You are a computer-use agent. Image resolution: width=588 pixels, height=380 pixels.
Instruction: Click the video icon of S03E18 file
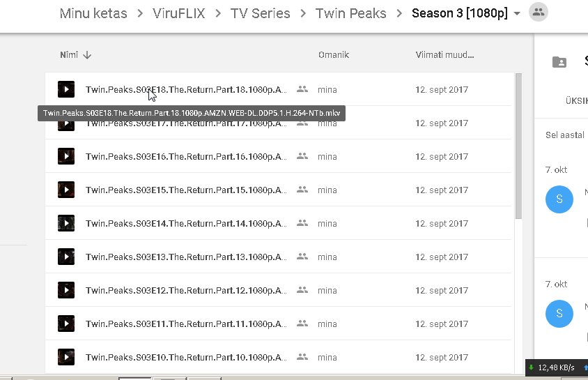[66, 89]
